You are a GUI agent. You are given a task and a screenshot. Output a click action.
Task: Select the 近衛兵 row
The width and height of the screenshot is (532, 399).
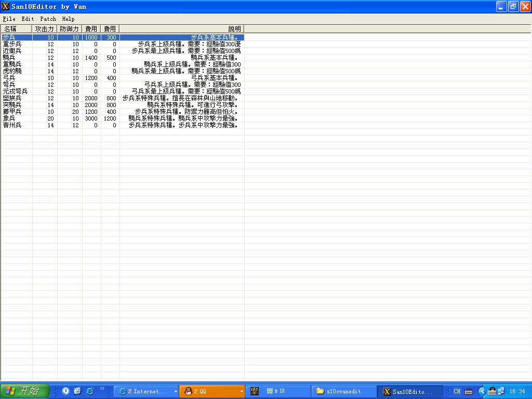123,51
